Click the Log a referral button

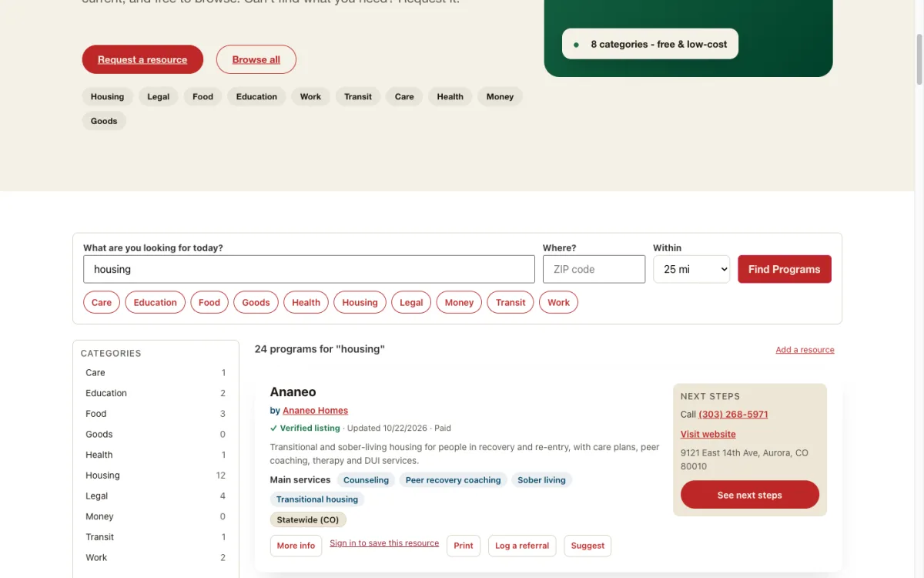pyautogui.click(x=522, y=546)
